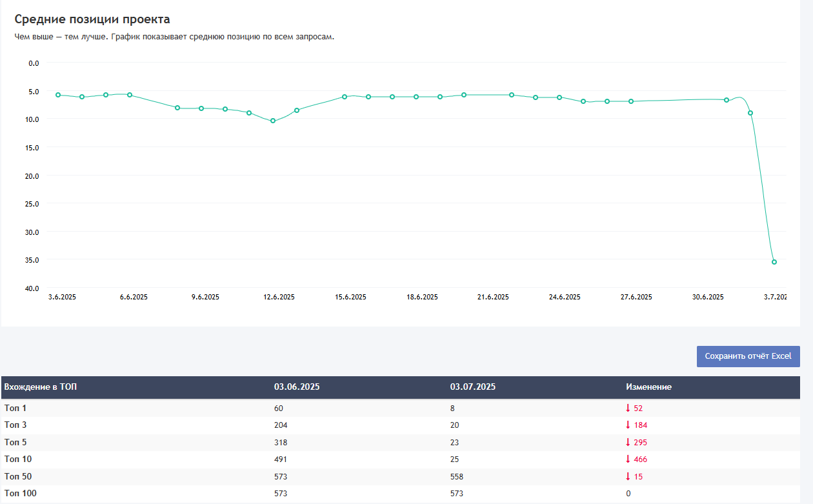Image resolution: width=813 pixels, height=504 pixels.
Task: Click the Изменение column header
Action: (648, 387)
